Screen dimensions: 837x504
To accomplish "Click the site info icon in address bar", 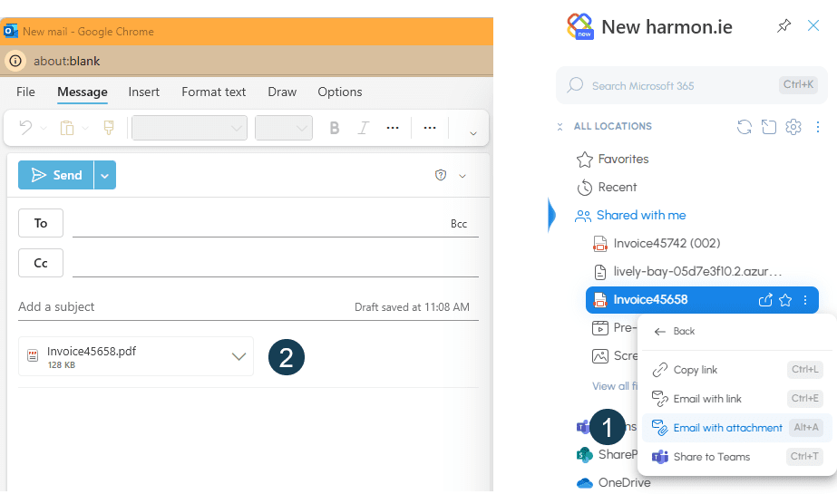I will coord(15,61).
